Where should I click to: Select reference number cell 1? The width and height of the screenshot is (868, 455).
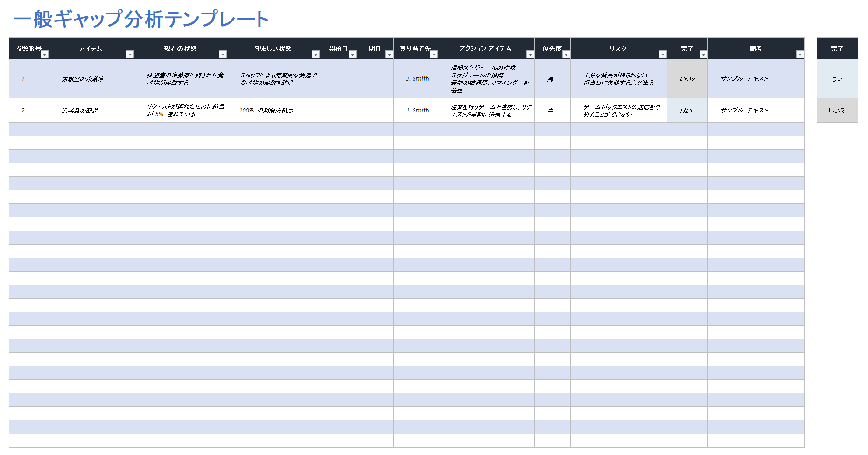(x=29, y=79)
